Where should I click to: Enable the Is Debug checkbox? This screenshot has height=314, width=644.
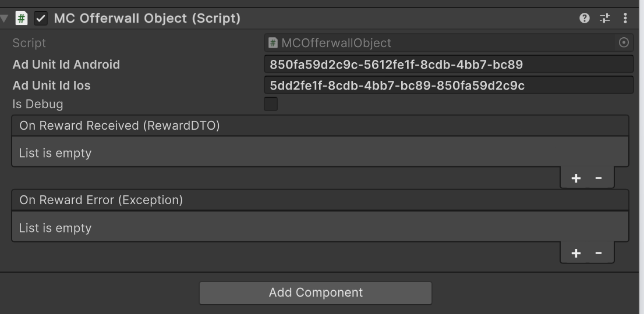[271, 104]
